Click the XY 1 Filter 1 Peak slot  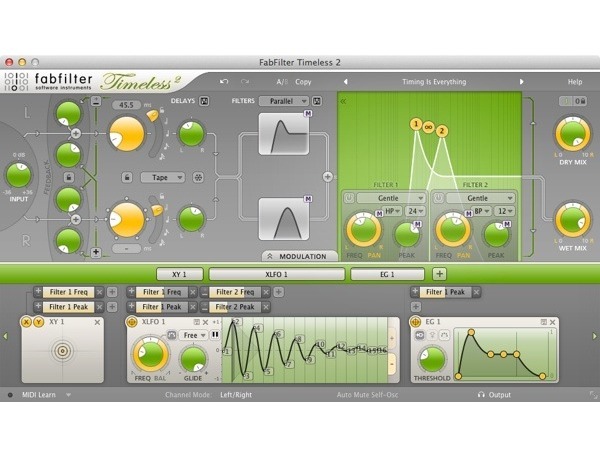coord(68,307)
